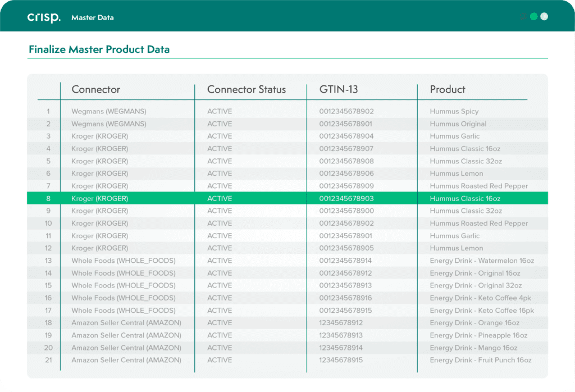Click GTIN 0012345678915 in row 17
The height and width of the screenshot is (392, 575).
345,310
